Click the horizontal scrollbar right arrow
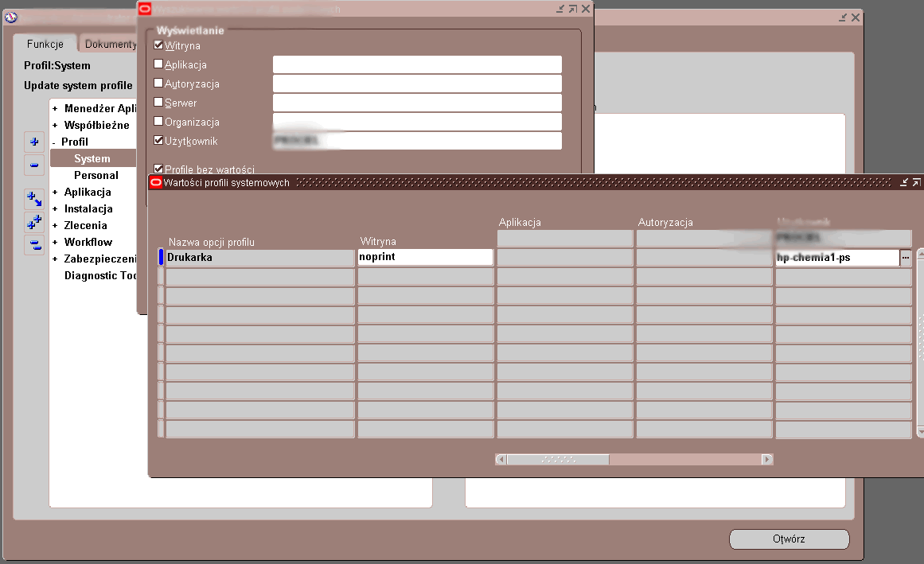 [766, 460]
